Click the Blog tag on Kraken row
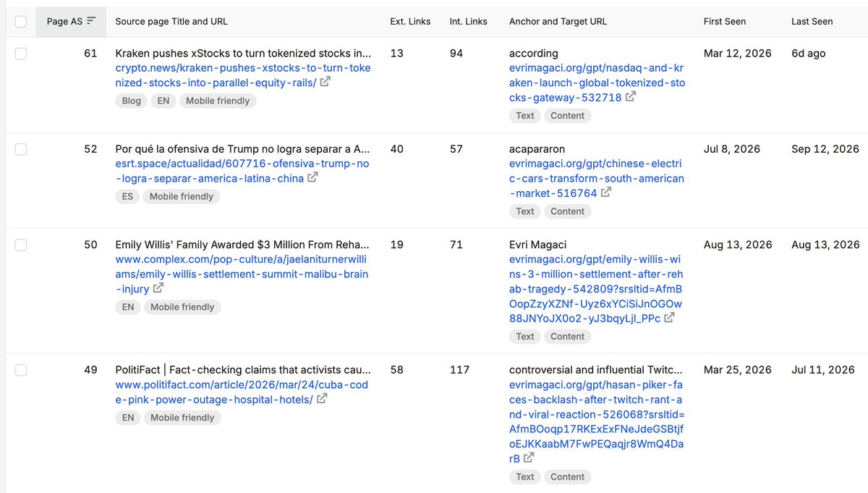The image size is (868, 493). point(132,101)
